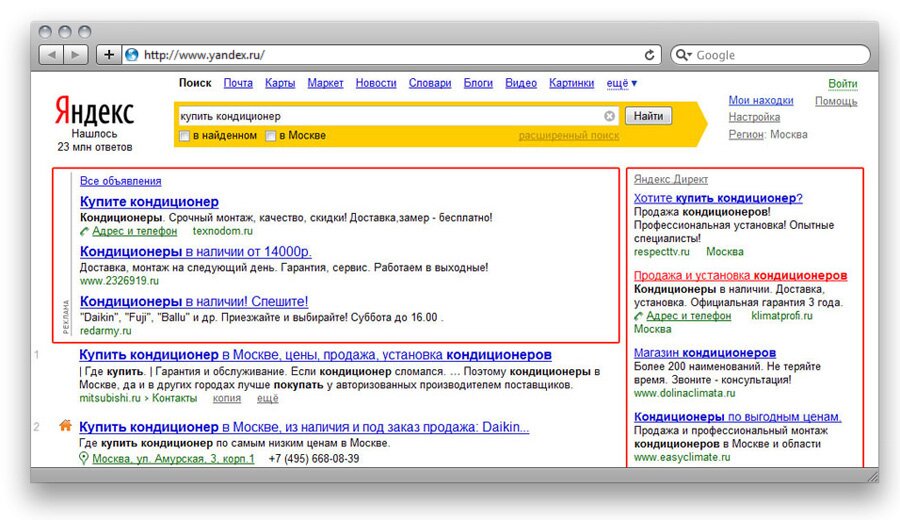
Task: Enable the 'в найденном' checkbox
Action: tap(184, 136)
